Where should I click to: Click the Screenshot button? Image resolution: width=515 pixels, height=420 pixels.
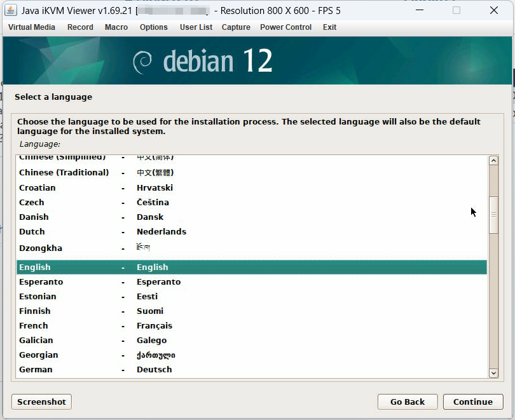pos(42,402)
